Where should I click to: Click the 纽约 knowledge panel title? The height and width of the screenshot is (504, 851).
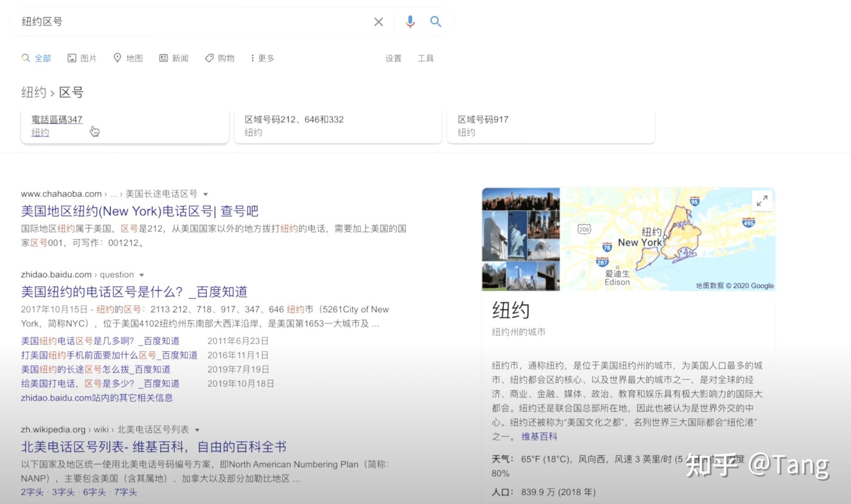(x=510, y=310)
